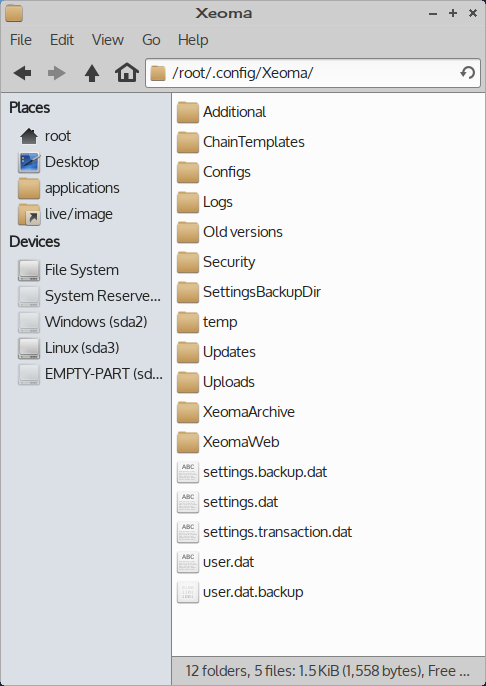
Task: Click the location path input field
Action: (x=313, y=73)
